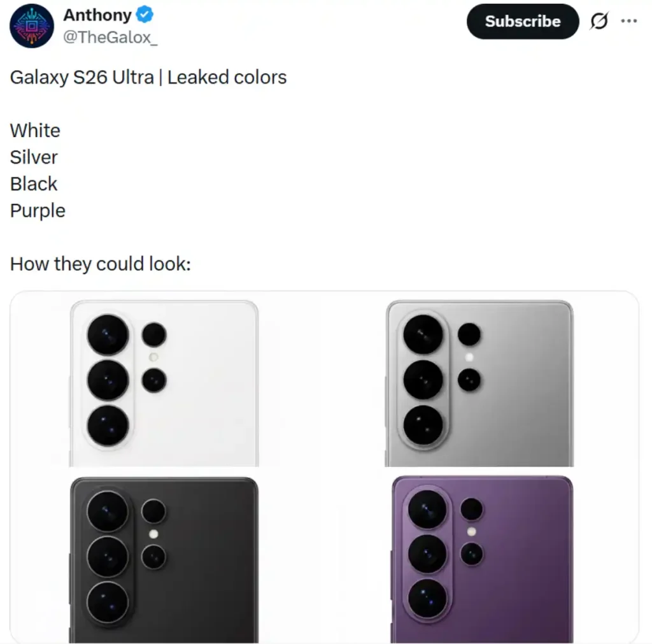Click the blue verified badge

(x=146, y=15)
